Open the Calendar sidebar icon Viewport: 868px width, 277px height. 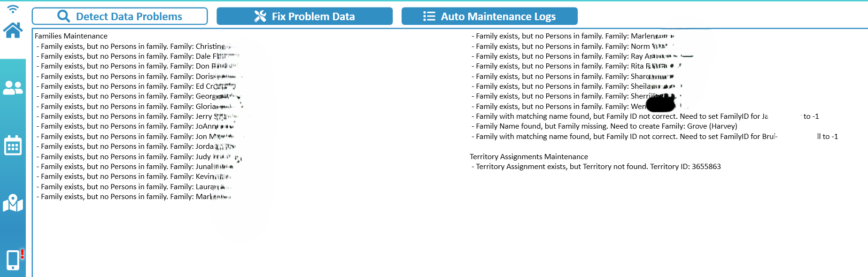pos(13,146)
